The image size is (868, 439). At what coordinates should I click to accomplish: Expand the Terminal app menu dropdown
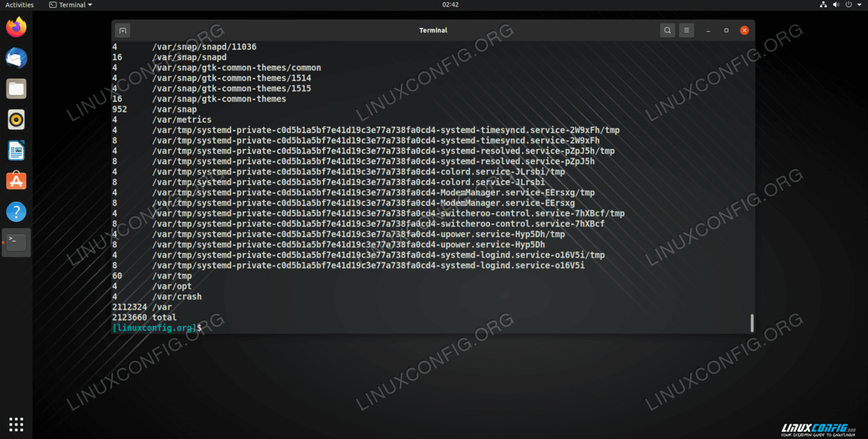click(70, 5)
